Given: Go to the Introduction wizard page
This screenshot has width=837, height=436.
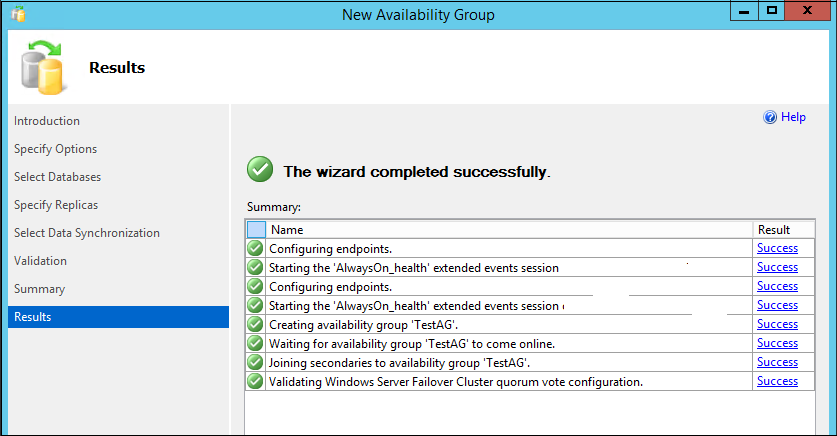Looking at the screenshot, I should [x=47, y=121].
